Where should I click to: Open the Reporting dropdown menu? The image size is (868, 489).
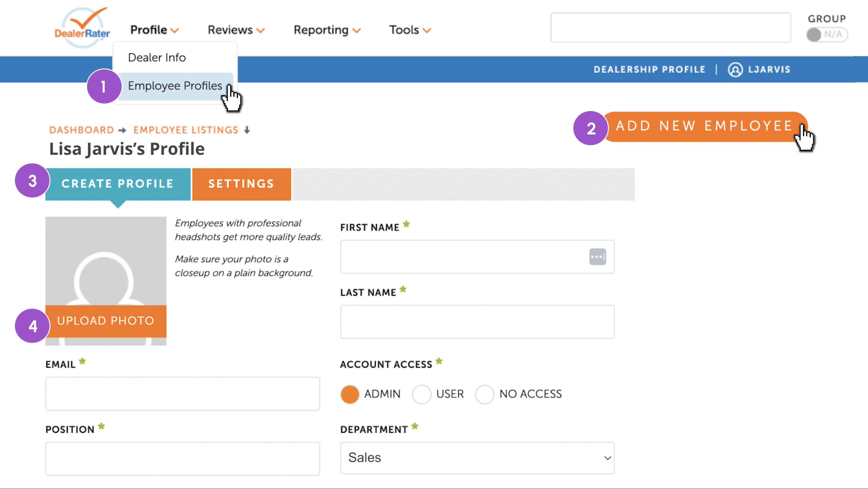[327, 30]
